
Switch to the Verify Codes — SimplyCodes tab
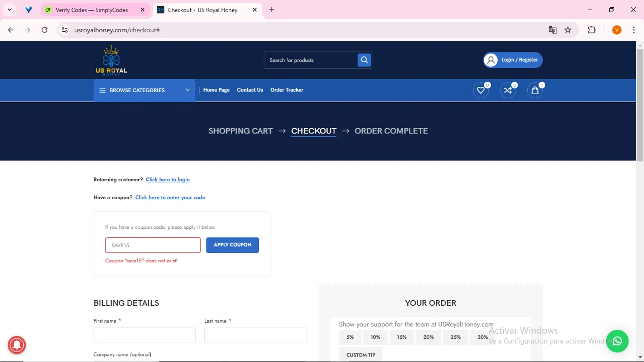(95, 10)
